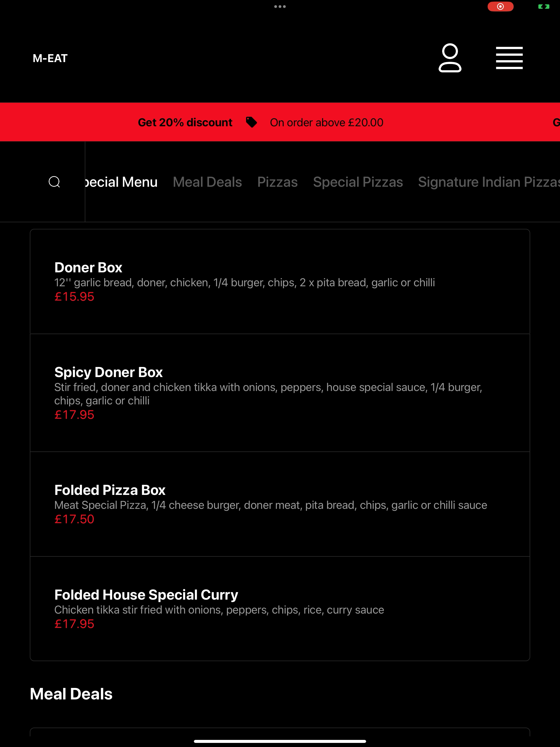Viewport: 560px width, 747px height.
Task: Tap the three-dot multitasking indicator
Action: click(x=280, y=6)
